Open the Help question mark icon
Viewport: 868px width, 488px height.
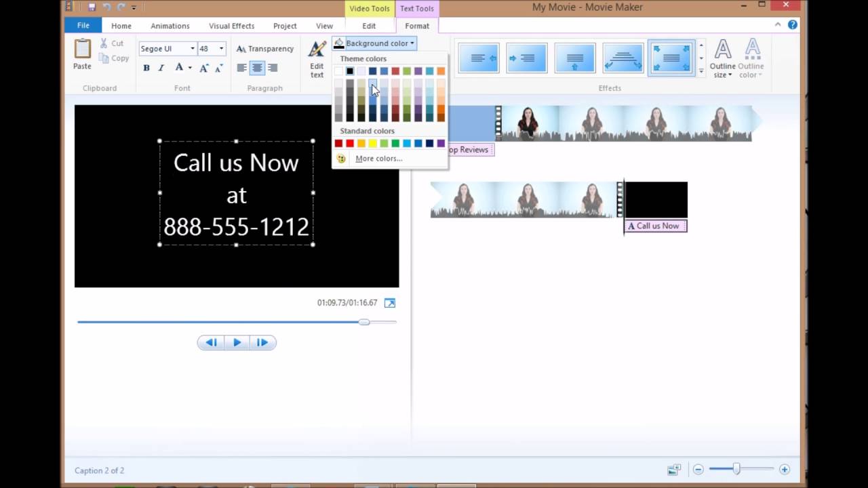click(792, 25)
